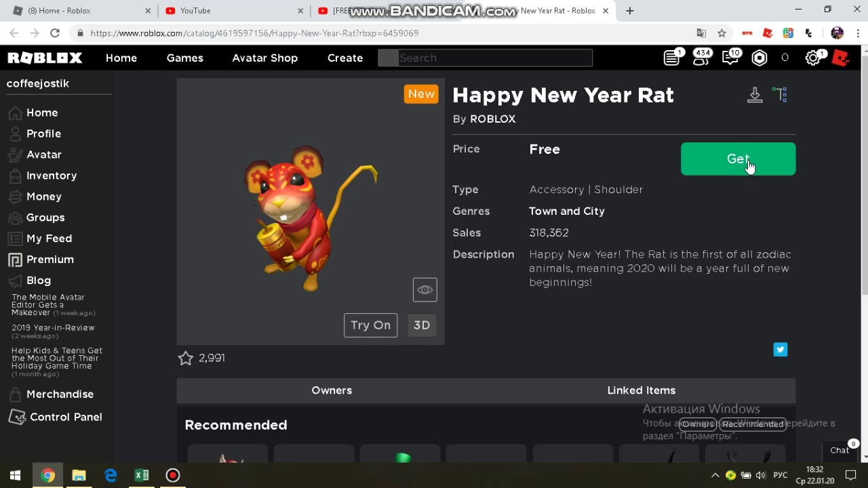Favorite the item with the star icon

pos(186,358)
